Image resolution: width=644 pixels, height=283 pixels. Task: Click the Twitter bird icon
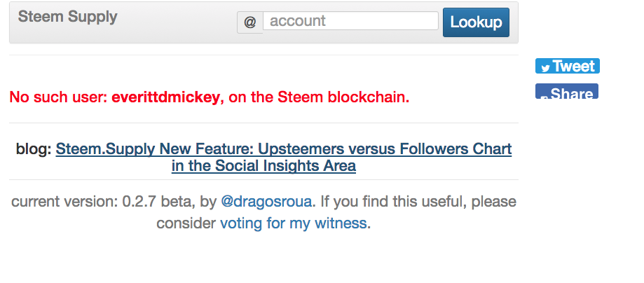point(545,68)
